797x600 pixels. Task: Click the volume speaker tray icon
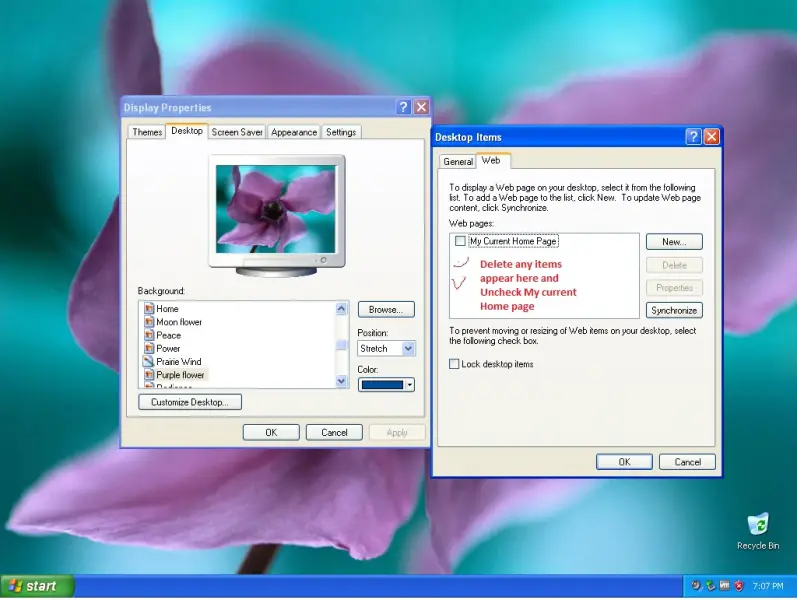(696, 586)
